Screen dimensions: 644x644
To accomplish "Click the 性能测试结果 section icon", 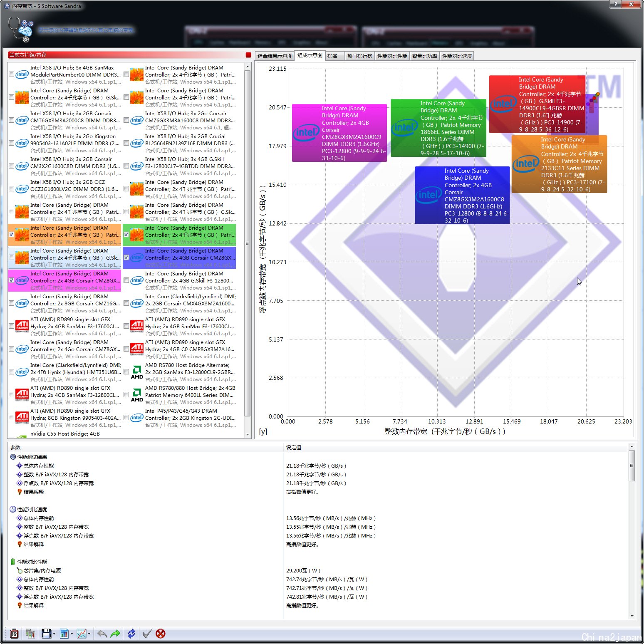I will click(13, 457).
